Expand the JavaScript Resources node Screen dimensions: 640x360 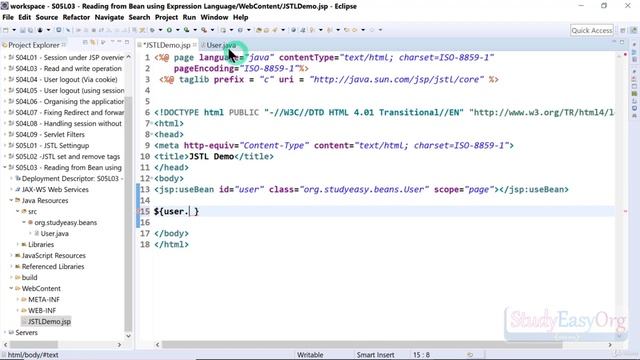click(x=11, y=256)
